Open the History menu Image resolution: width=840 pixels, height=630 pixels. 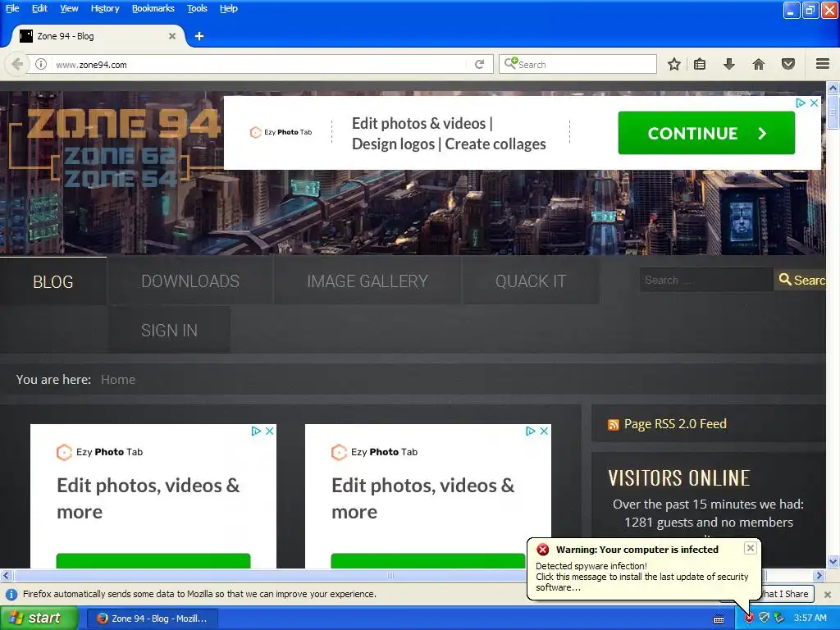(105, 8)
